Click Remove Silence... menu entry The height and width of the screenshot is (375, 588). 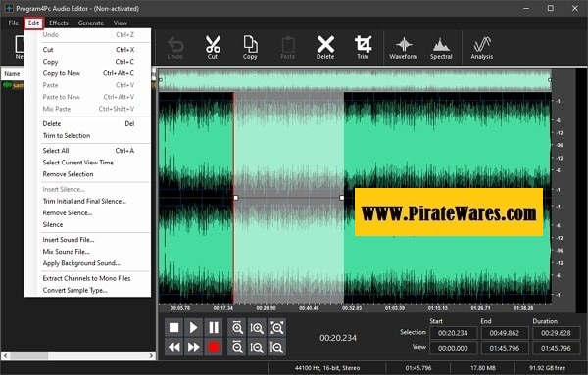pos(88,212)
